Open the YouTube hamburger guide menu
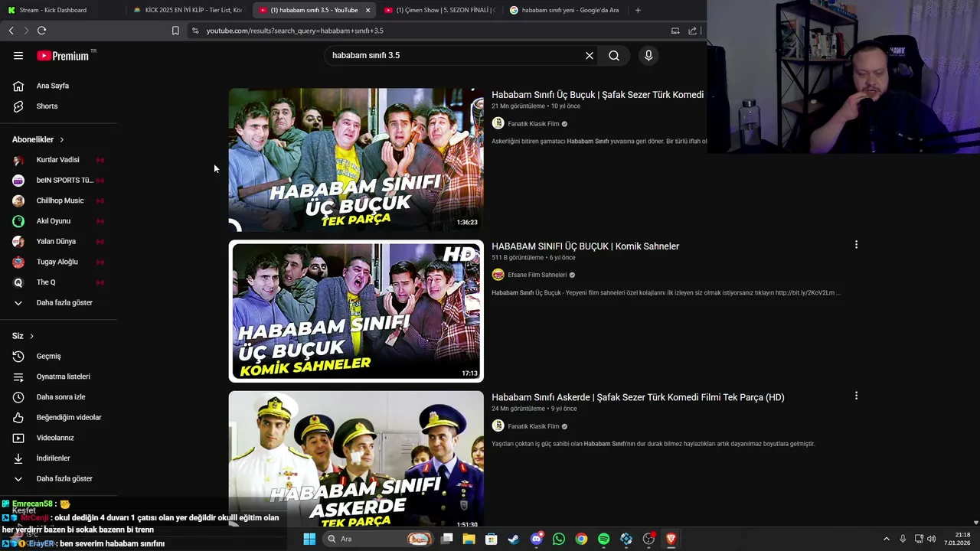 coord(18,56)
